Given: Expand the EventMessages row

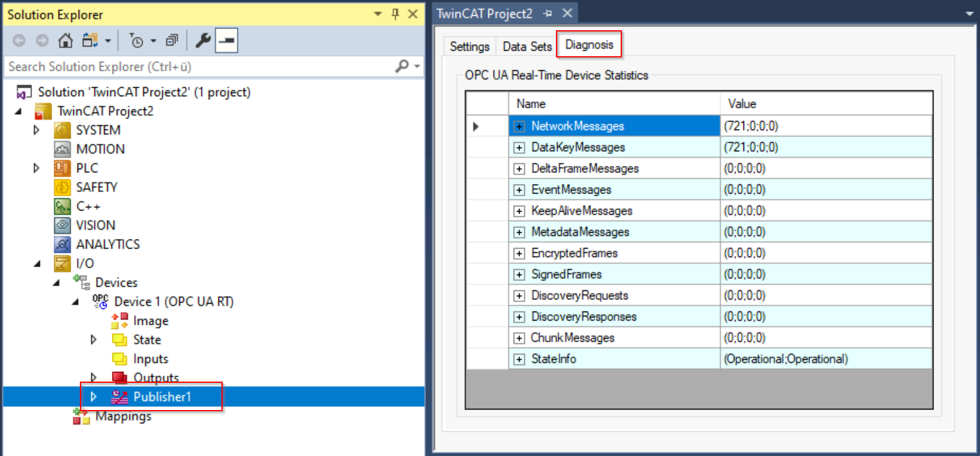Looking at the screenshot, I should click(519, 190).
